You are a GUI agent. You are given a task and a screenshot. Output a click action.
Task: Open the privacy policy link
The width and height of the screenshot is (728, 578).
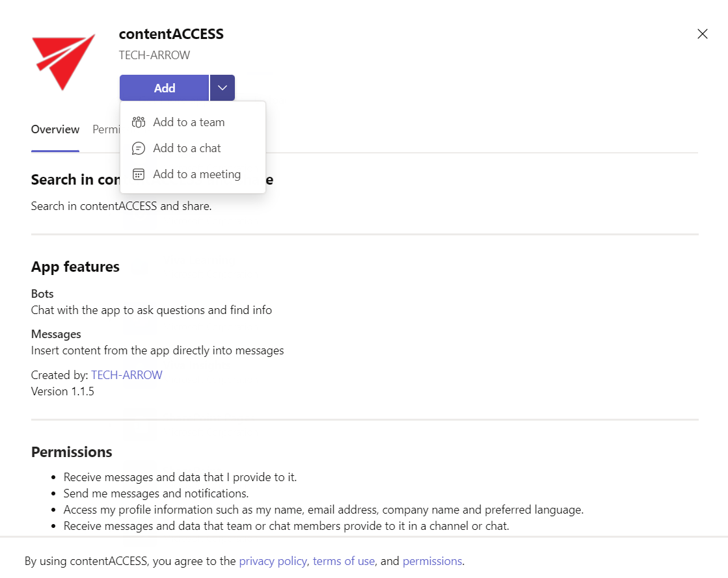click(273, 561)
